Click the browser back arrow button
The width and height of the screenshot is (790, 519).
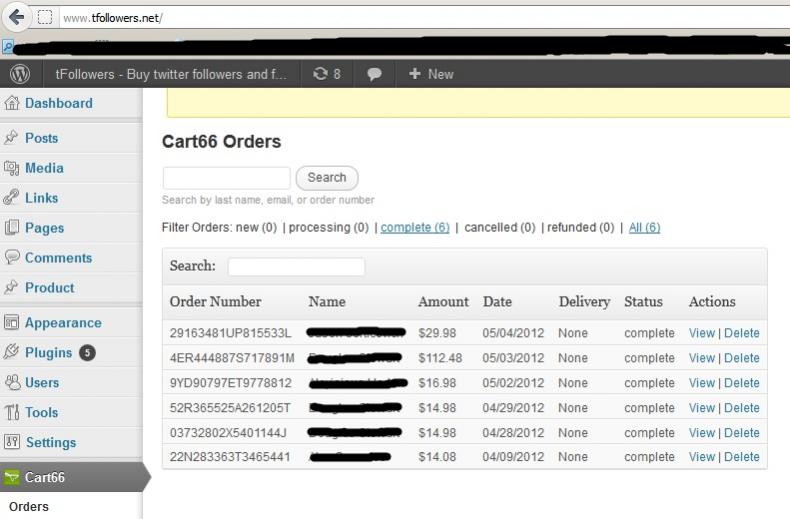[x=17, y=17]
